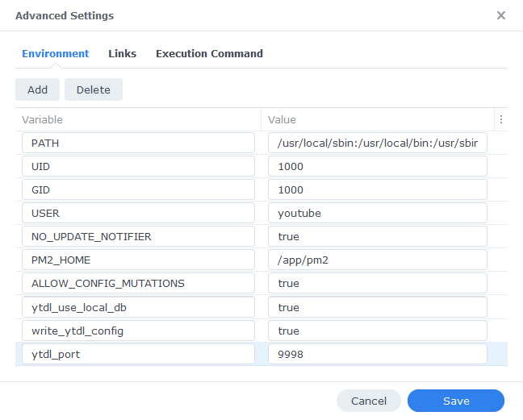This screenshot has height=420, width=523.
Task: Edit the write_ytdl_config value field
Action: (x=378, y=331)
